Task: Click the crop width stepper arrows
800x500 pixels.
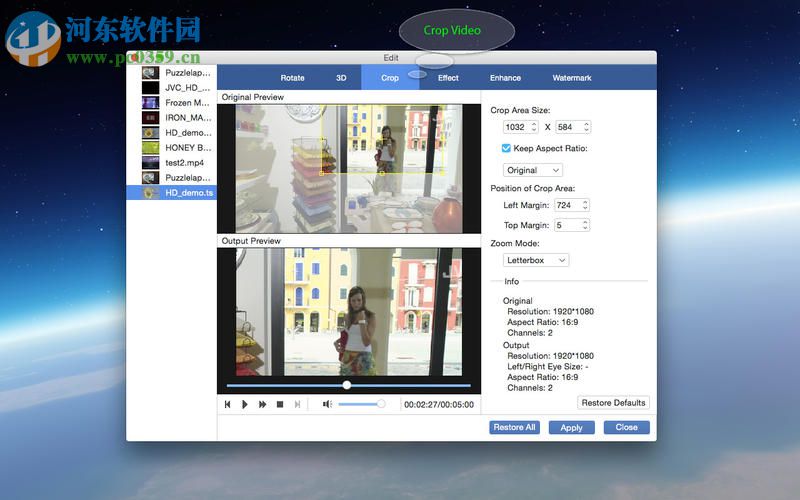Action: (534, 127)
